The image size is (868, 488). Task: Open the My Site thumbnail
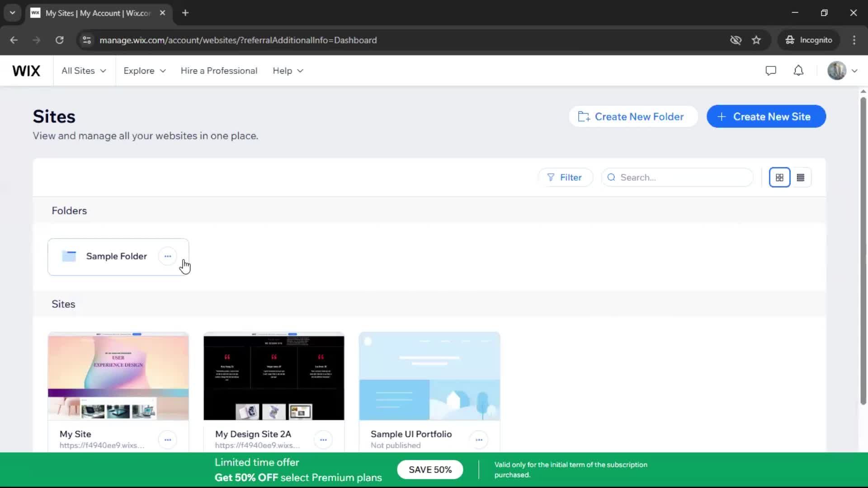coord(118,376)
